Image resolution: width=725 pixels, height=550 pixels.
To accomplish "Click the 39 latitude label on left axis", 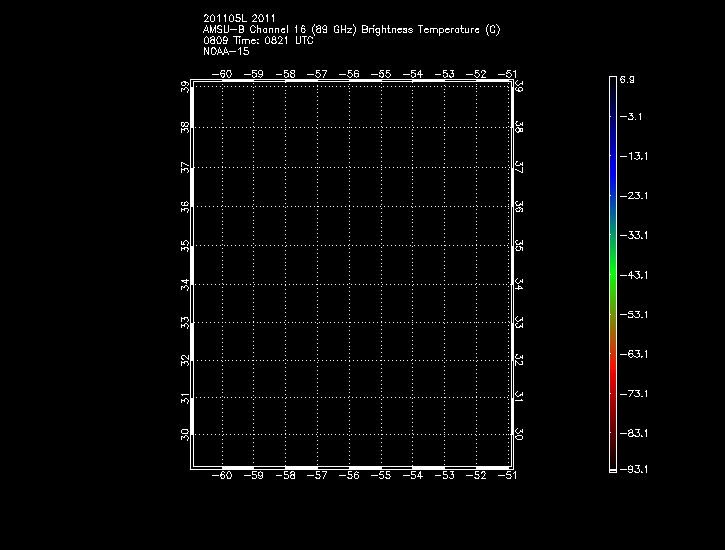I will (186, 88).
